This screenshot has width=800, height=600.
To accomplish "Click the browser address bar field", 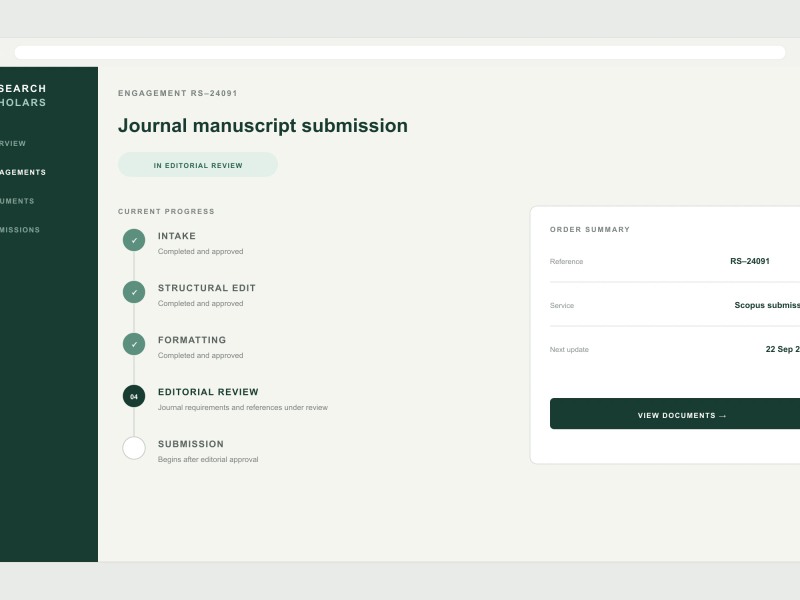I will [x=400, y=52].
